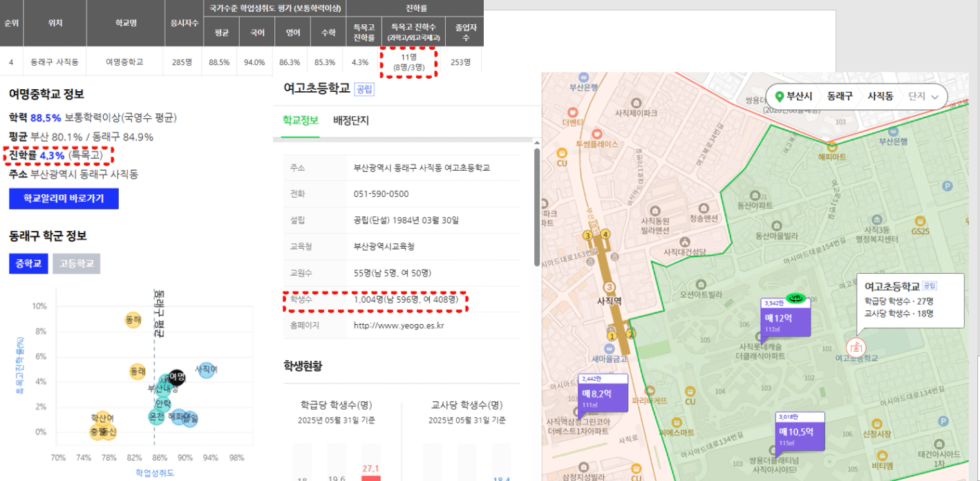Switch to the 배정단지 tab
Image resolution: width=980 pixels, height=481 pixels.
(x=351, y=120)
